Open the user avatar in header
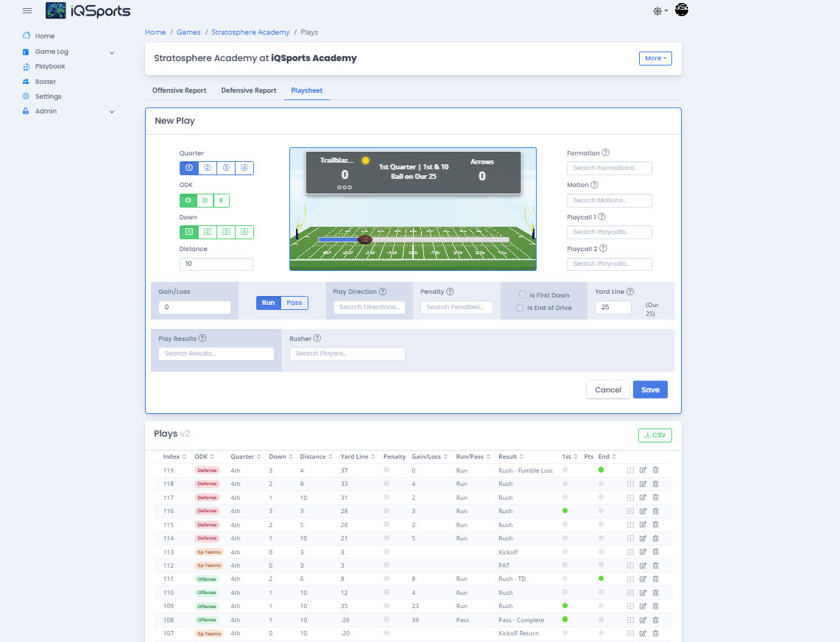 click(x=682, y=10)
